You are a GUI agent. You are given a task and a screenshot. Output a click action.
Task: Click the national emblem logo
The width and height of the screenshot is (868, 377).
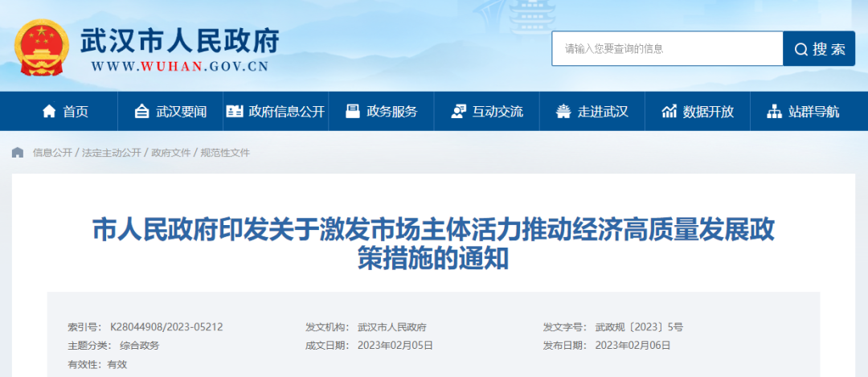pos(41,49)
